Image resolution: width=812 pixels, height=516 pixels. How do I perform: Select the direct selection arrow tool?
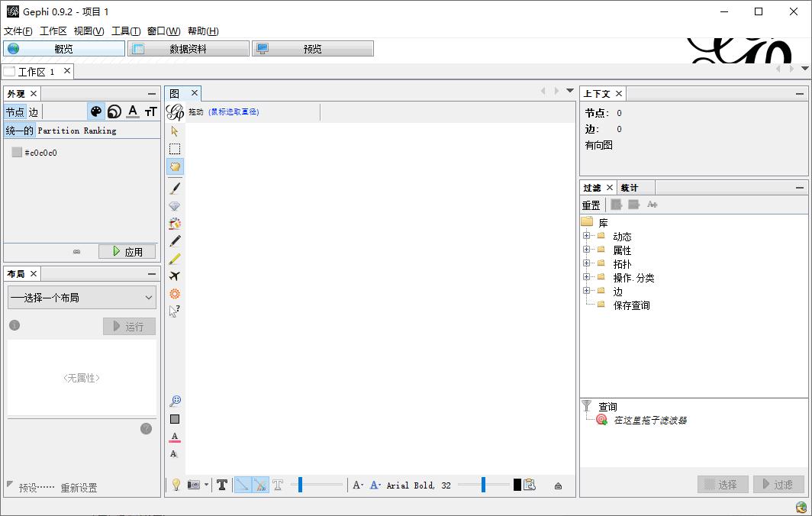(x=175, y=131)
